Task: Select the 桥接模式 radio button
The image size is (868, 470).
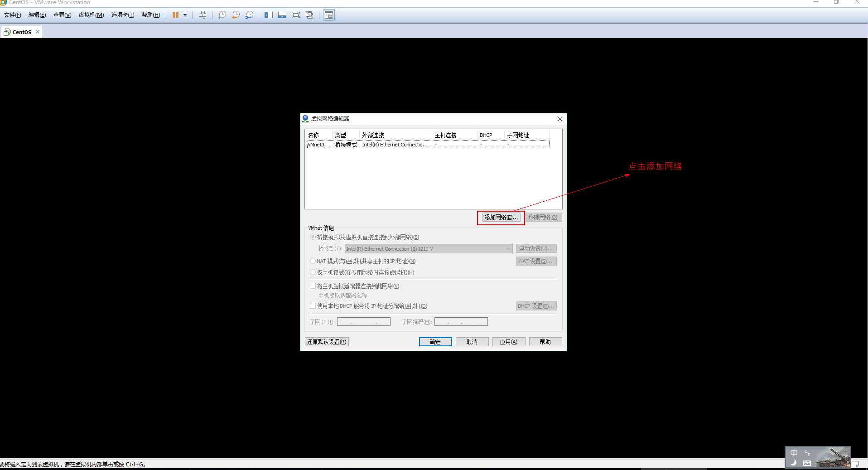Action: 313,237
